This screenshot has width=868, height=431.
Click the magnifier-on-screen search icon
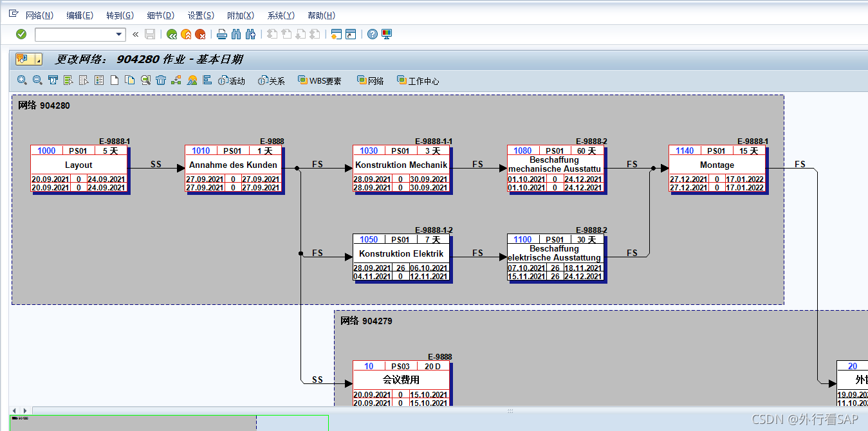145,80
